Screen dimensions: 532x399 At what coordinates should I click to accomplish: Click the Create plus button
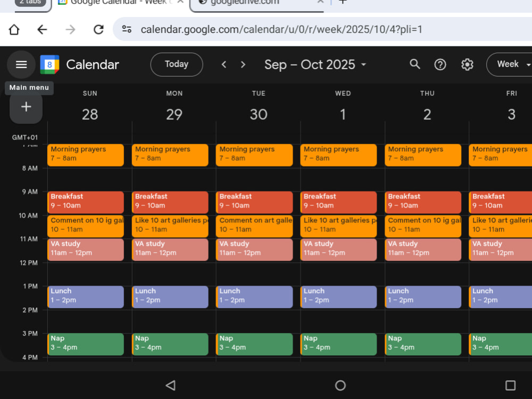[26, 107]
